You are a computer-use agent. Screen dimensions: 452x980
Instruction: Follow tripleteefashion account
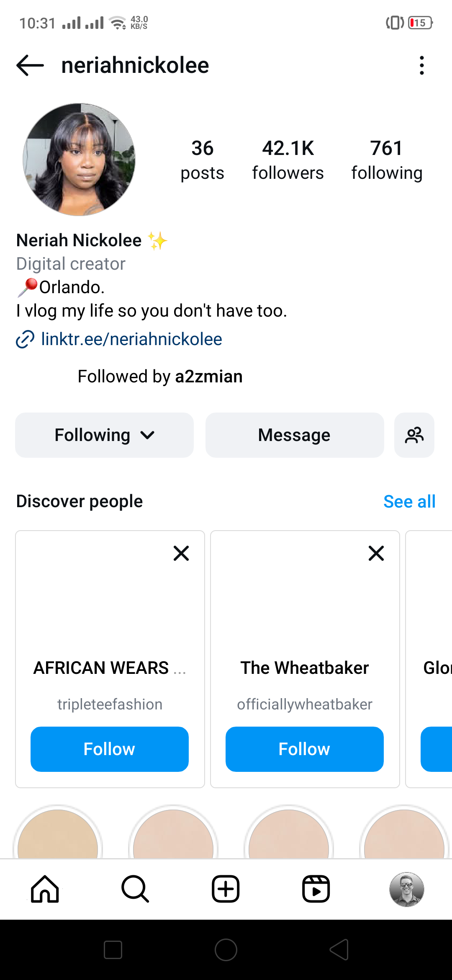pos(110,749)
